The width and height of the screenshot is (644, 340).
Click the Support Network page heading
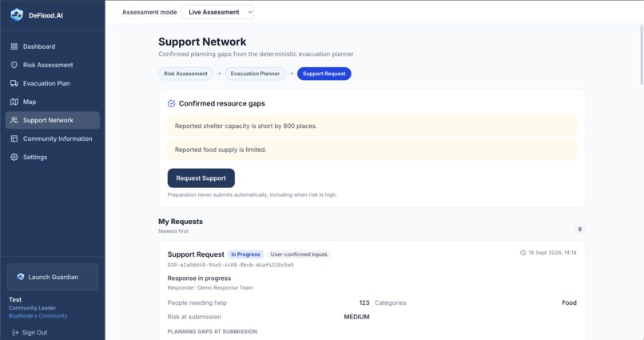202,42
